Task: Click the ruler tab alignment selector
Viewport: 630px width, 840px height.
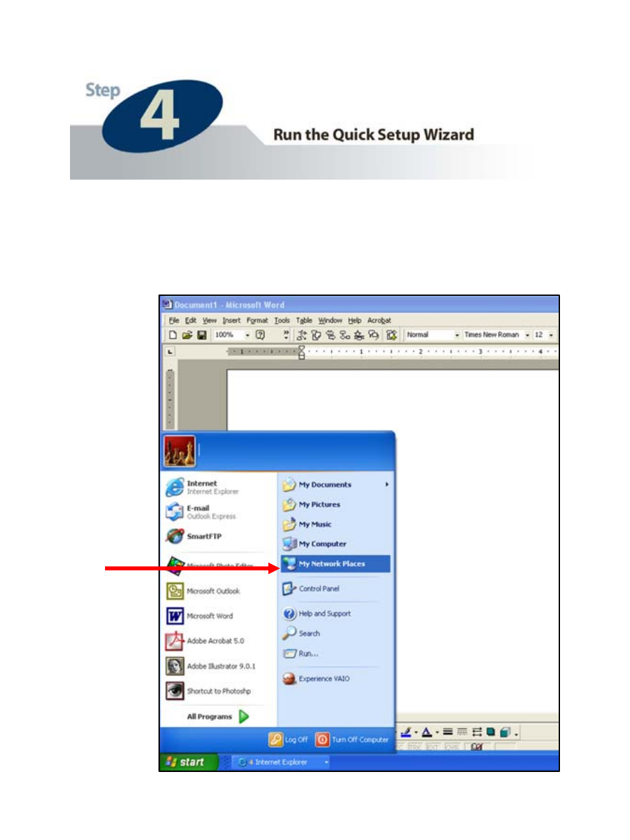Action: coord(170,352)
